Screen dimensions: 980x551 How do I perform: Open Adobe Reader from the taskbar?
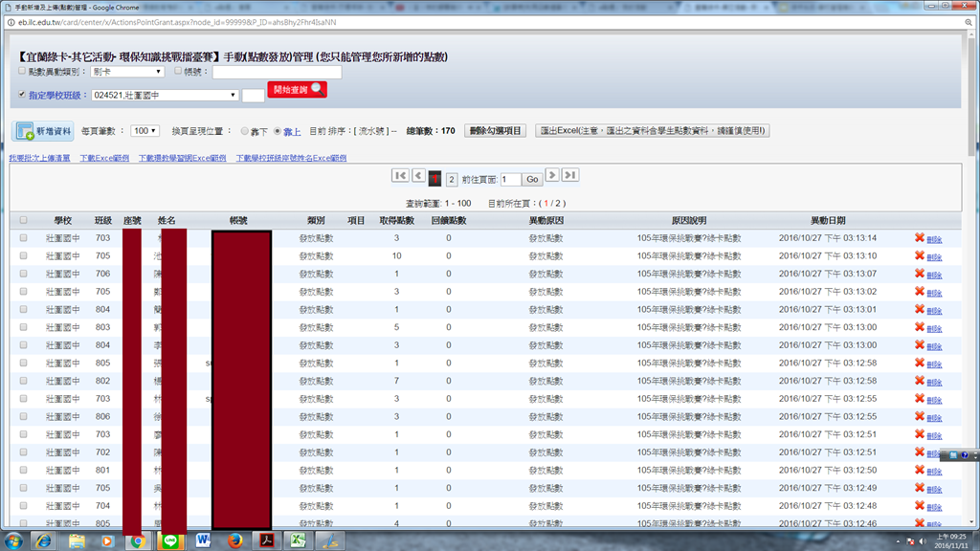[x=267, y=541]
